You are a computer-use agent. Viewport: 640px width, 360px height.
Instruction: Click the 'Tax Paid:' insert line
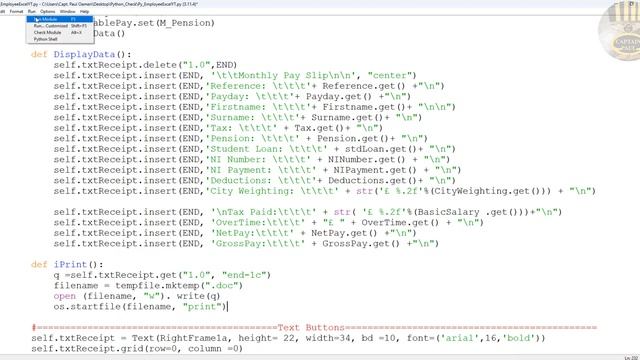[308, 212]
